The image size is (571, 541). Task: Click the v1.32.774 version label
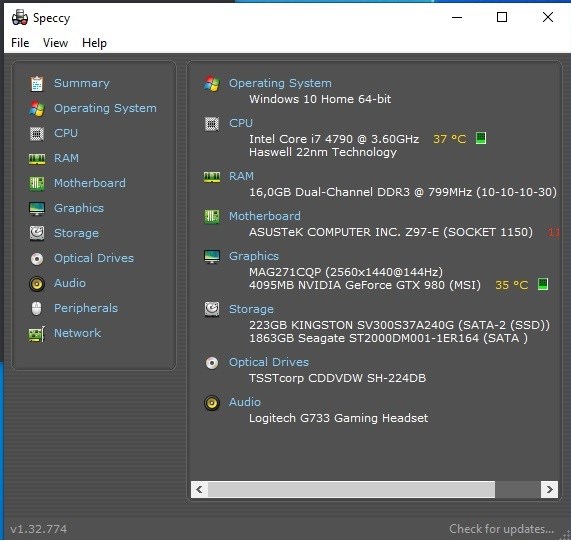(x=39, y=529)
